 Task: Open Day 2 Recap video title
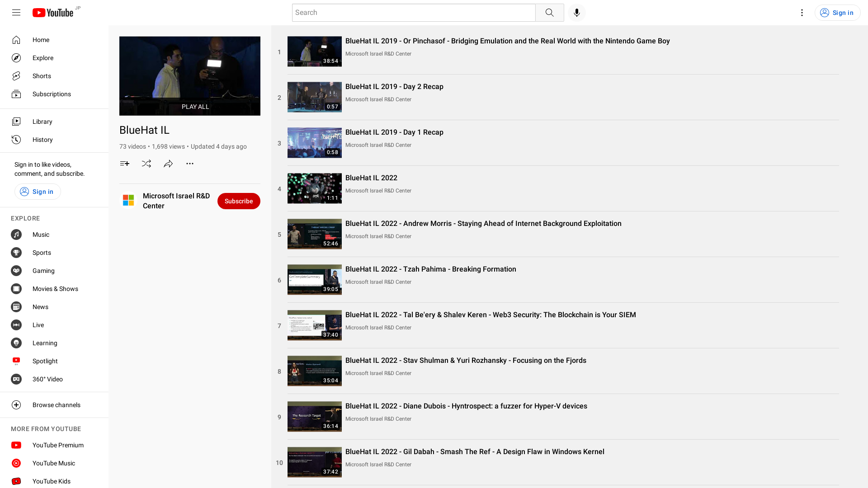(x=394, y=87)
